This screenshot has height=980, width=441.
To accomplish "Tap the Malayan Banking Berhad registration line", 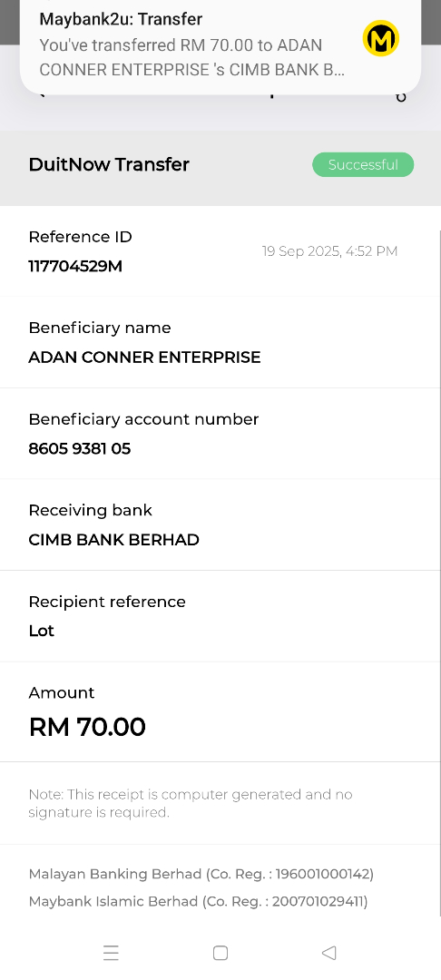I will (x=201, y=874).
